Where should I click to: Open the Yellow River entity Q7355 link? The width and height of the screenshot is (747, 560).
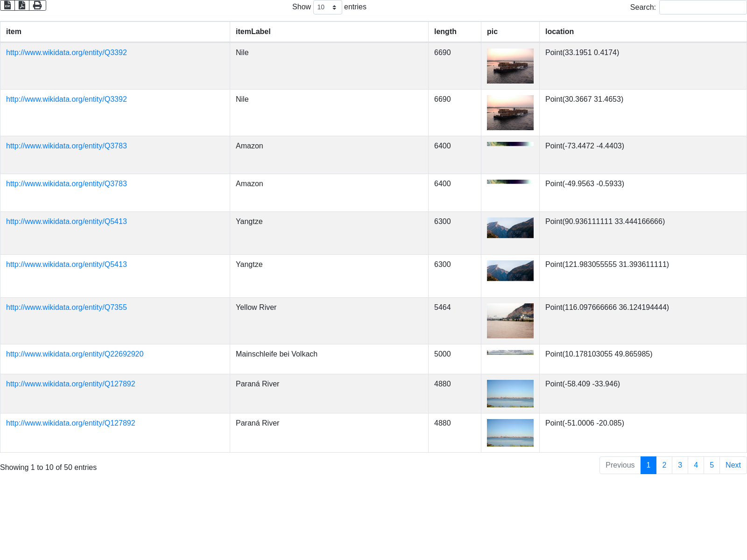coord(66,308)
